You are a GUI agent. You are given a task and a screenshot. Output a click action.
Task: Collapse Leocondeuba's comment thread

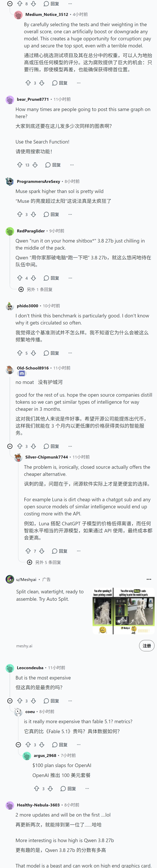[x=10, y=701]
